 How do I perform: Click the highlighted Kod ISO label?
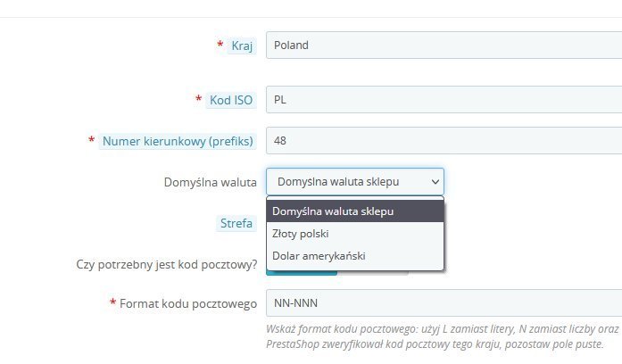pos(231,100)
